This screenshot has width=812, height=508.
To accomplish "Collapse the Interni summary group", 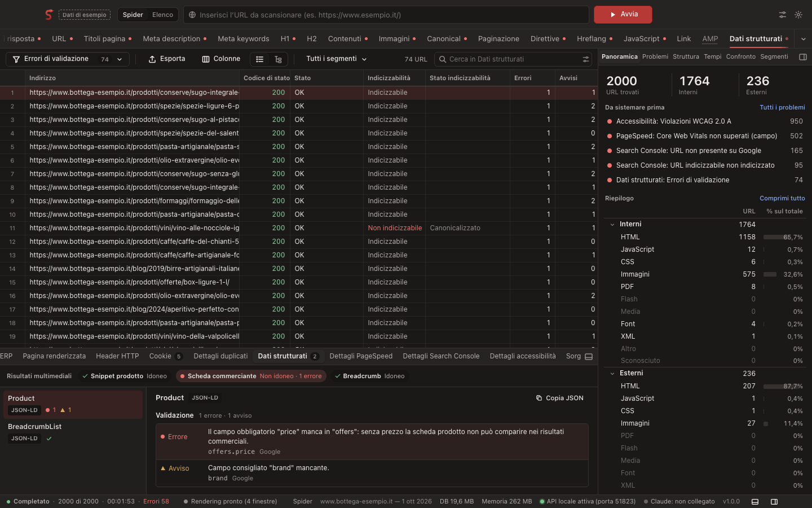I will pyautogui.click(x=612, y=224).
